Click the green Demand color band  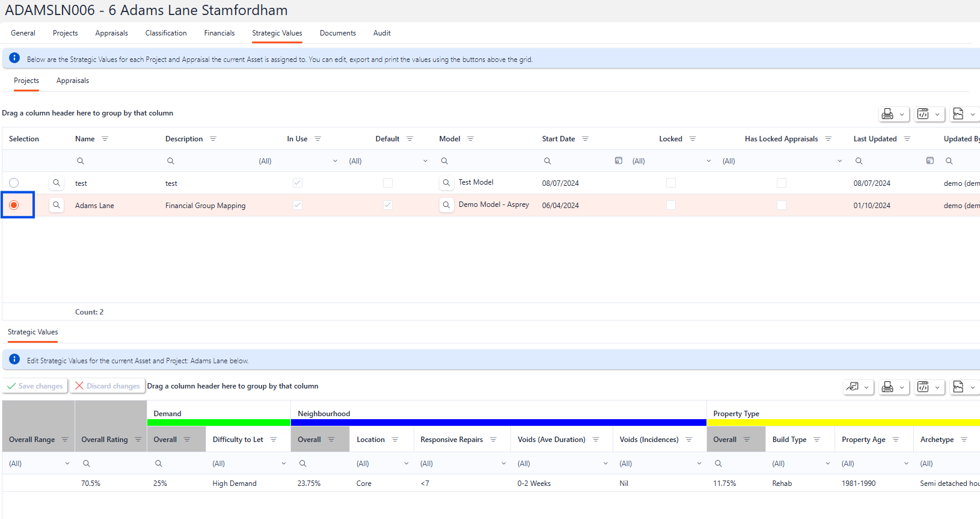click(x=219, y=423)
